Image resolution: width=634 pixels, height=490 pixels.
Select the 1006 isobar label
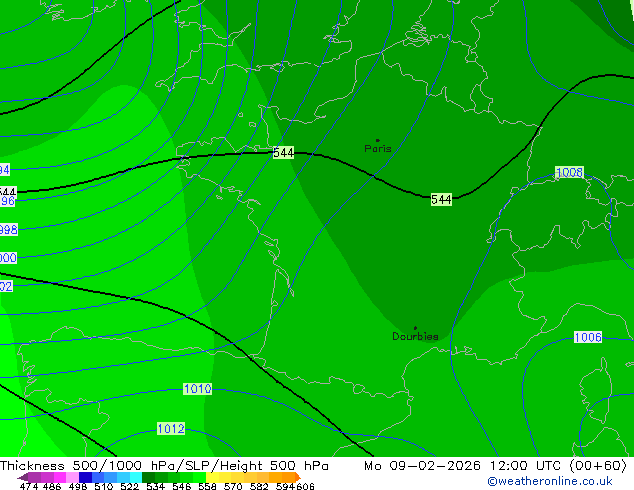[x=588, y=337]
